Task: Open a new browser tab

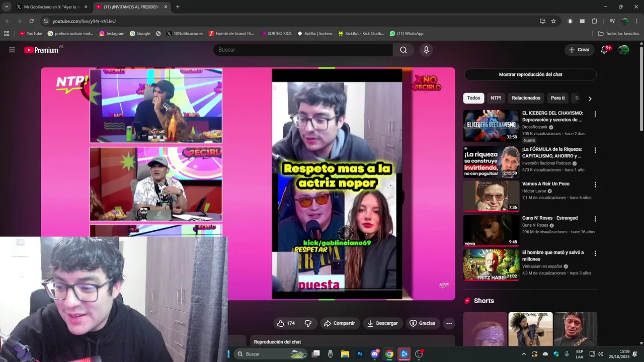Action: click(178, 7)
